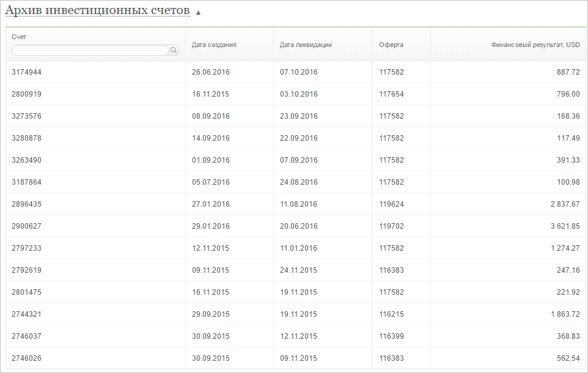Sort by Дата создания column header

pos(214,45)
